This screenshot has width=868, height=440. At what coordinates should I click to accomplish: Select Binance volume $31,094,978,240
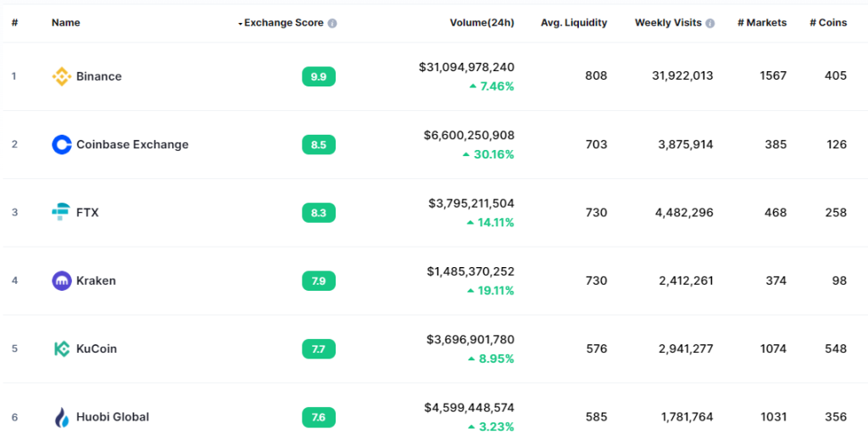coord(467,68)
